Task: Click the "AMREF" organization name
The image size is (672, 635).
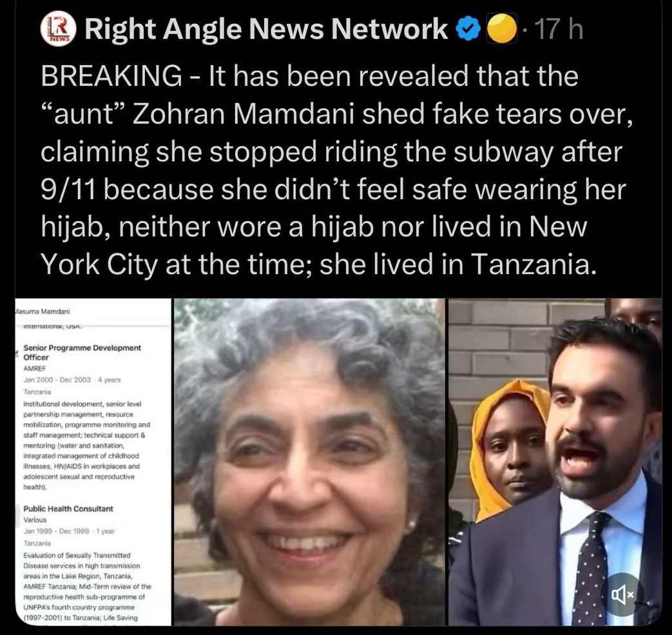Action: (x=34, y=368)
